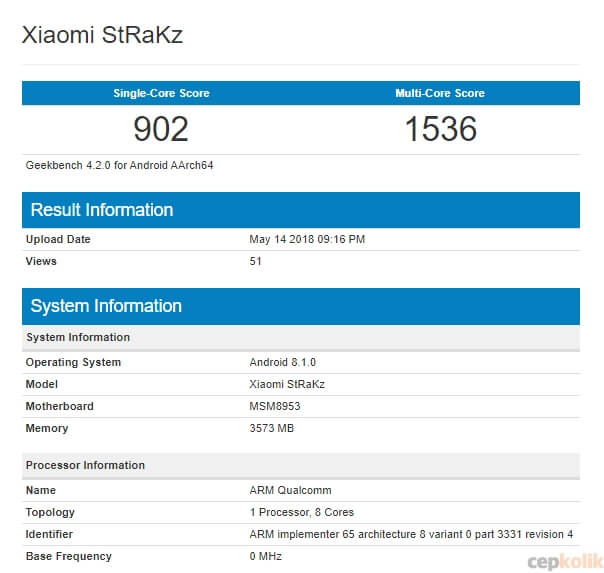The width and height of the screenshot is (604, 573).
Task: Select the single-core score value 902
Action: click(x=161, y=129)
